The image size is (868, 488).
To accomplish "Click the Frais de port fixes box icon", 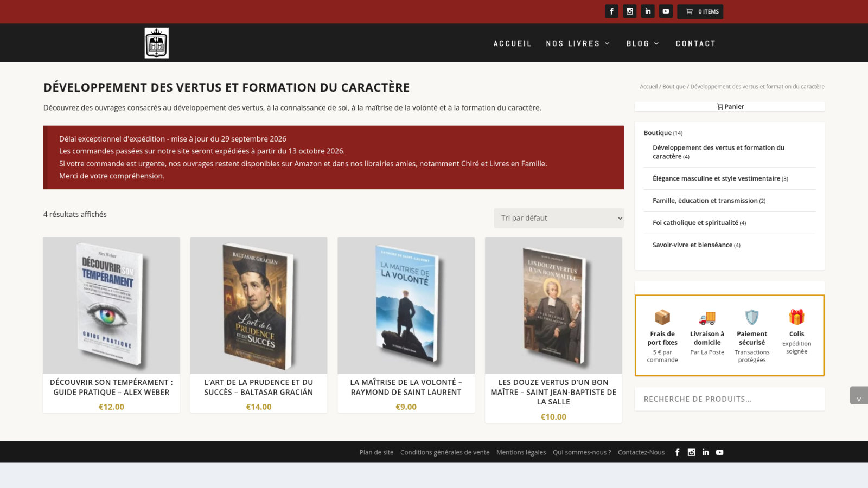I will tap(662, 317).
